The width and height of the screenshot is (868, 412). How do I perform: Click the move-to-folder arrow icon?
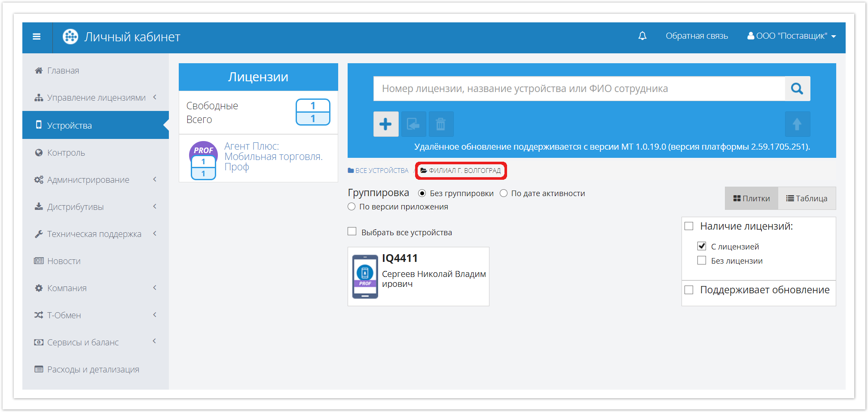click(x=413, y=124)
